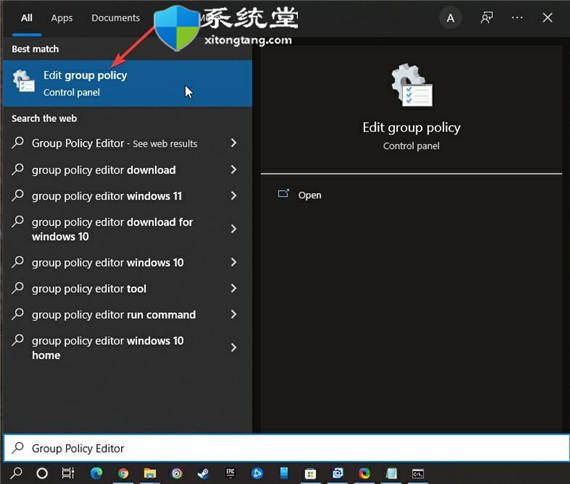Open Command Prompt from taskbar

tap(418, 473)
